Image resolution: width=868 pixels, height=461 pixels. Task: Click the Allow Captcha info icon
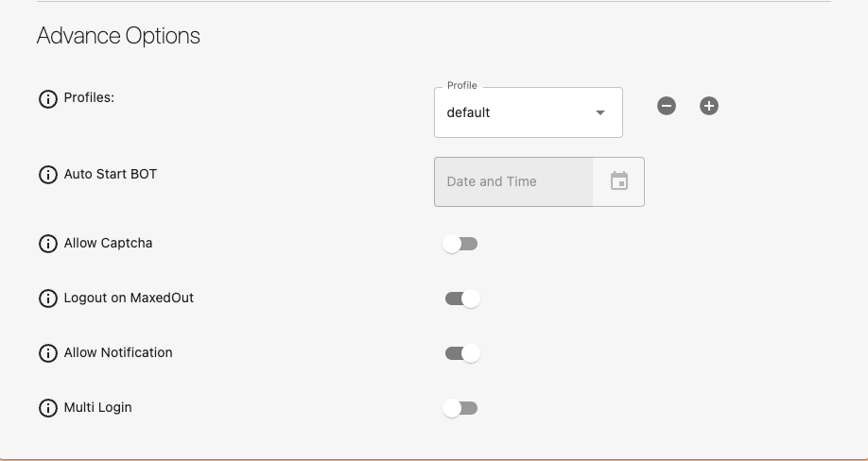48,244
